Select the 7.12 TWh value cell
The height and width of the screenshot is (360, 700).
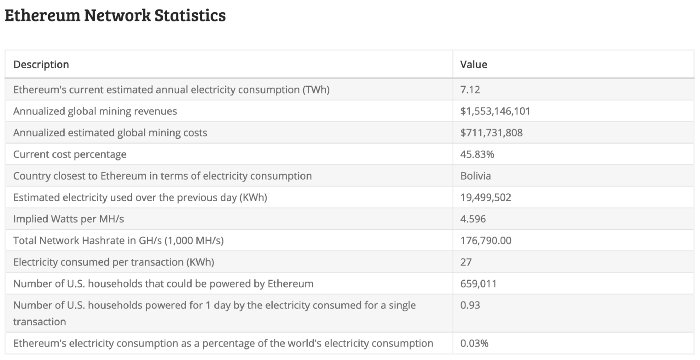pyautogui.click(x=470, y=90)
